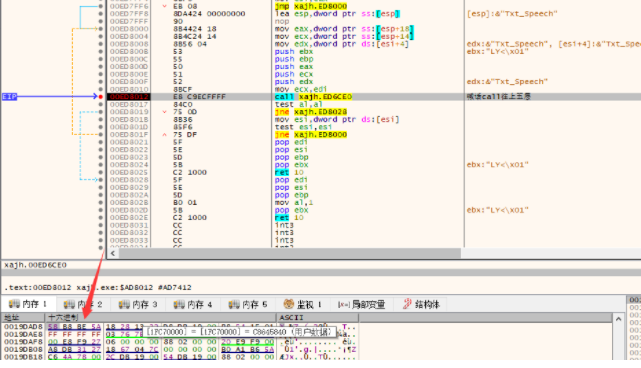Screen dimensions: 641x368
Task: Click hex bytes 58 B8 BE 5A in dump
Action: click(74, 327)
